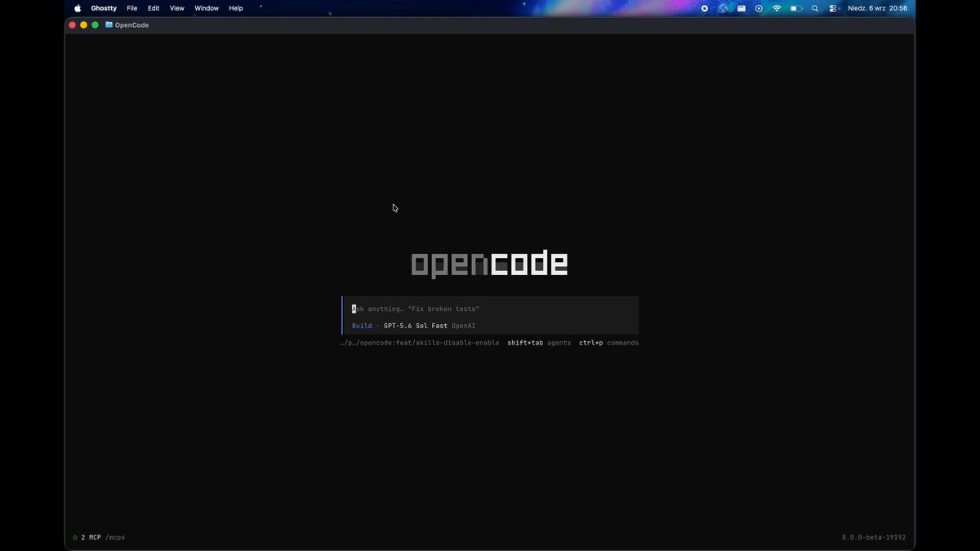Click the 2 MCP status text

coord(91,538)
